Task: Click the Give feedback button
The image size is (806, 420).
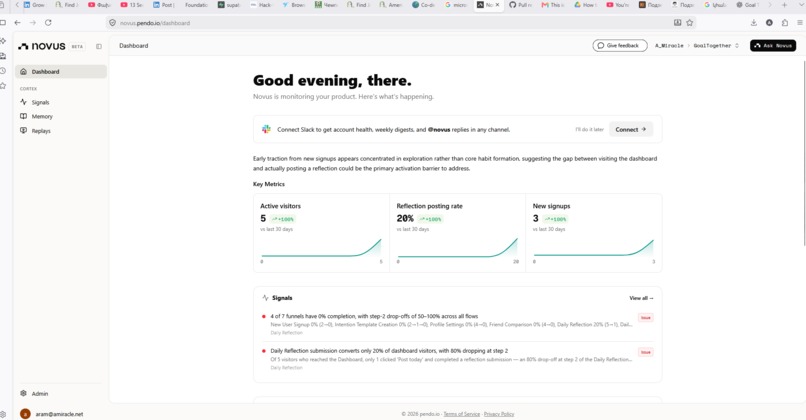Action: [620, 46]
